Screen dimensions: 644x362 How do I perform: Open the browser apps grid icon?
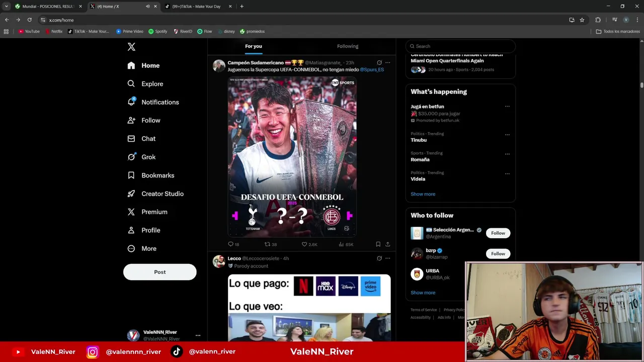coord(6,31)
